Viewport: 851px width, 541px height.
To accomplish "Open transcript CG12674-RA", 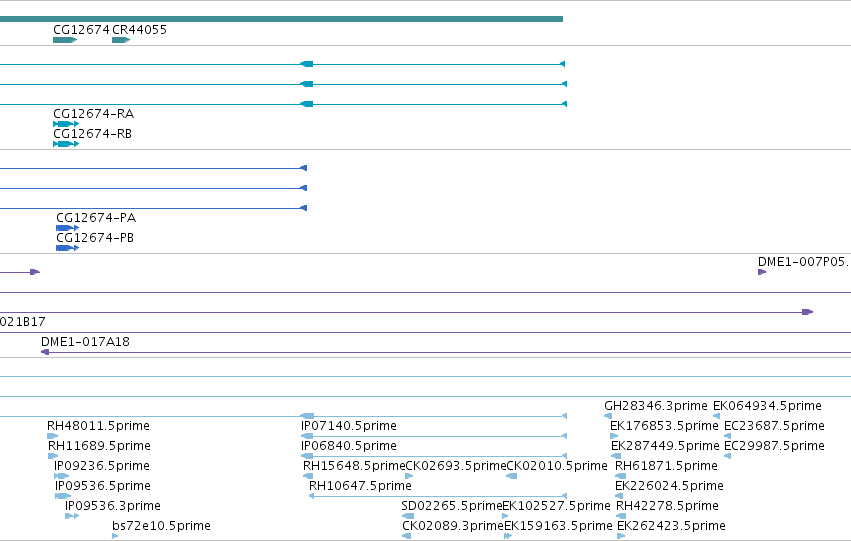I will pos(93,114).
